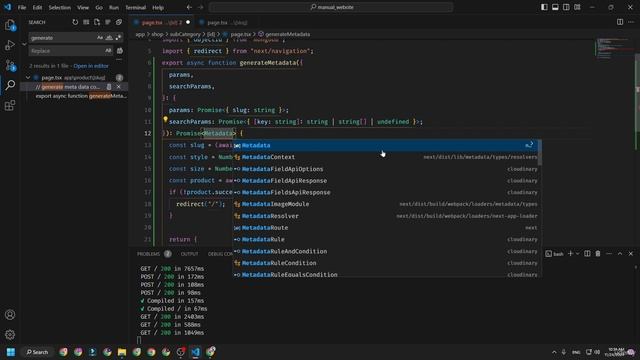This screenshot has width=640, height=360.
Task: Switch to the first page.tsx editor tab
Action: 162,22
